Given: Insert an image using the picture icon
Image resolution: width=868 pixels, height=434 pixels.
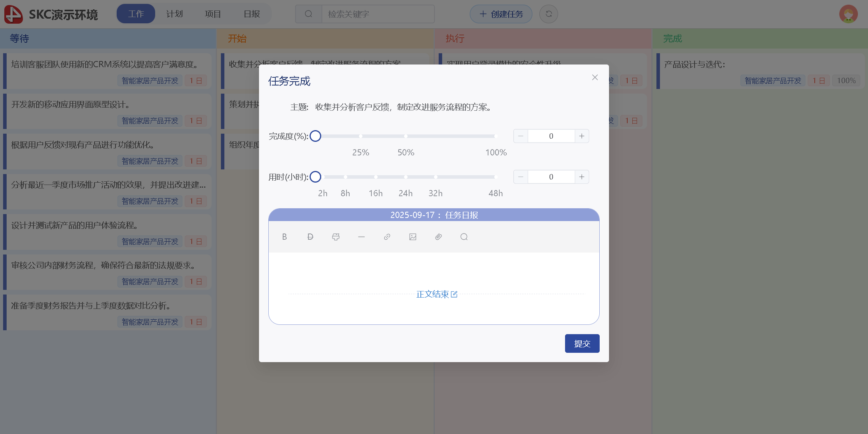Looking at the screenshot, I should point(413,237).
